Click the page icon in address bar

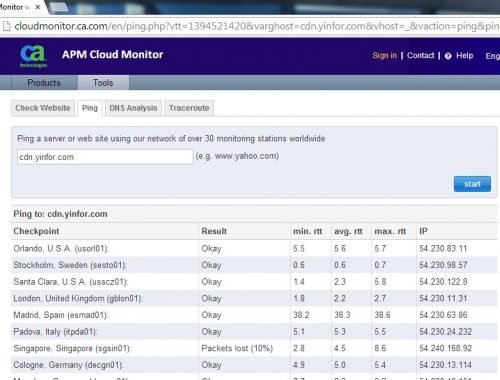[6, 26]
